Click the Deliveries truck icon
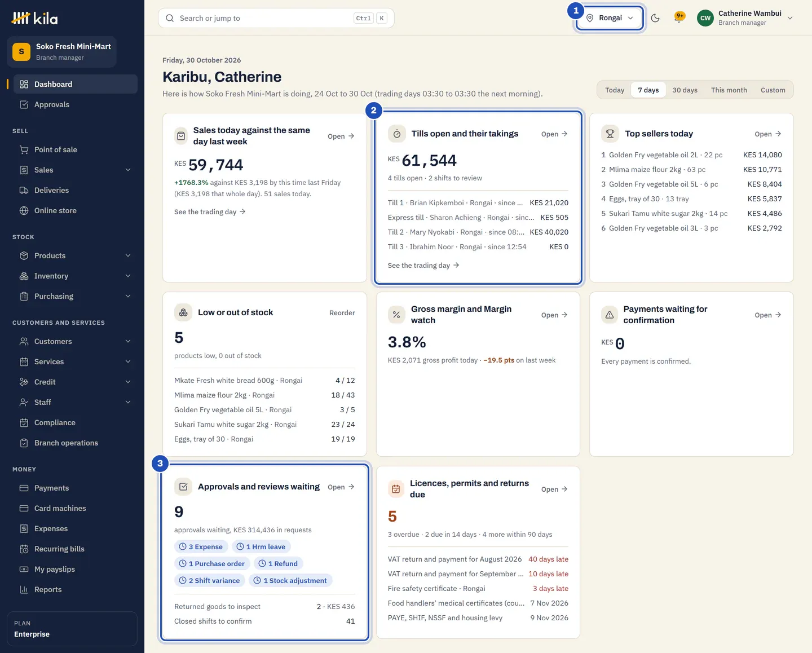The image size is (812, 653). click(x=24, y=190)
